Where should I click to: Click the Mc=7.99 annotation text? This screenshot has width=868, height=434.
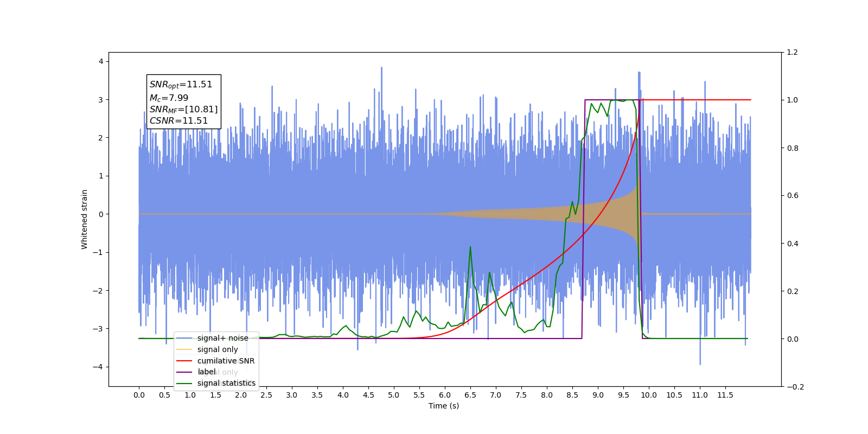[x=169, y=98]
